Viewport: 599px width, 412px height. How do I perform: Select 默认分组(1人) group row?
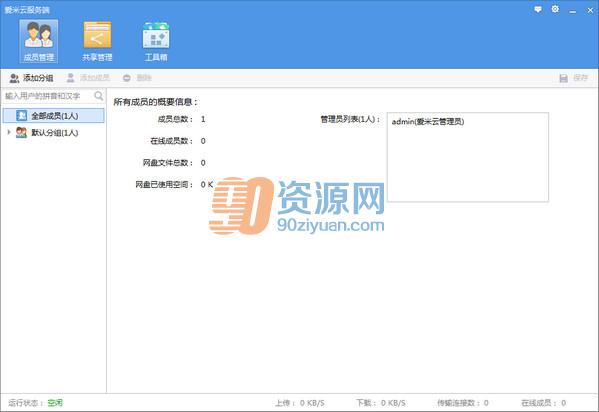[53, 133]
